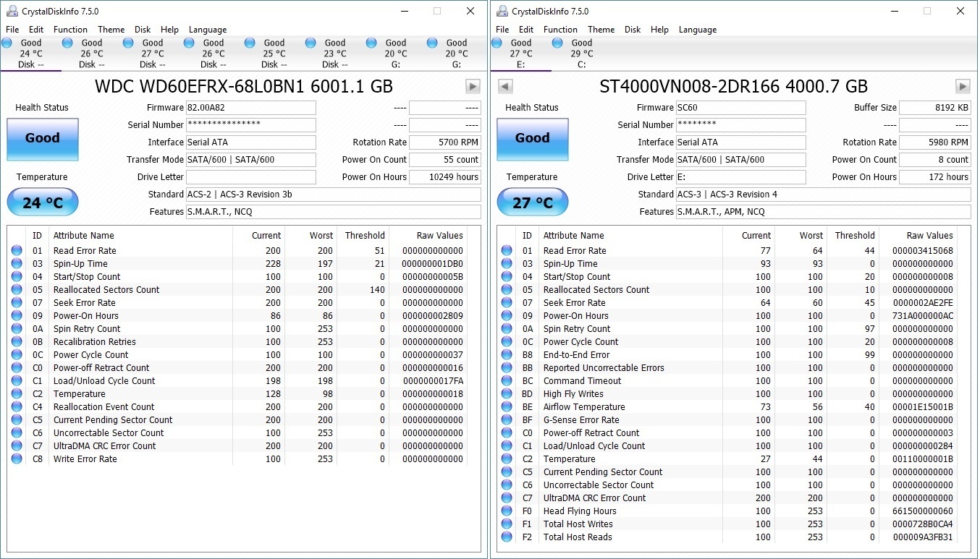The image size is (980, 559).
Task: Open Help menu in right window
Action: (x=660, y=30)
